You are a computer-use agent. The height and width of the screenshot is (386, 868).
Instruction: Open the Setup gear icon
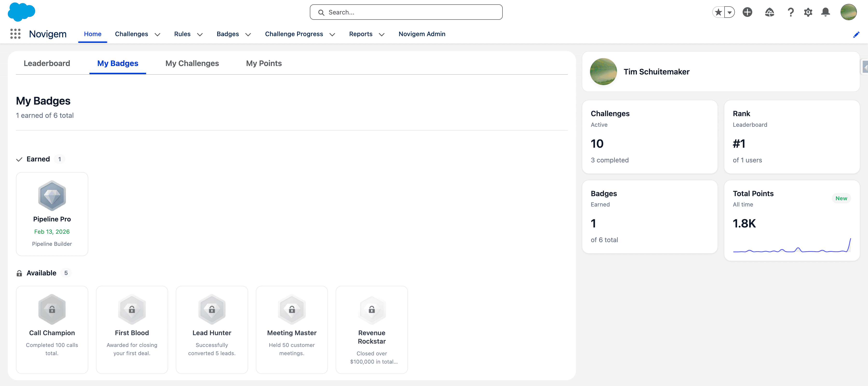click(x=808, y=13)
